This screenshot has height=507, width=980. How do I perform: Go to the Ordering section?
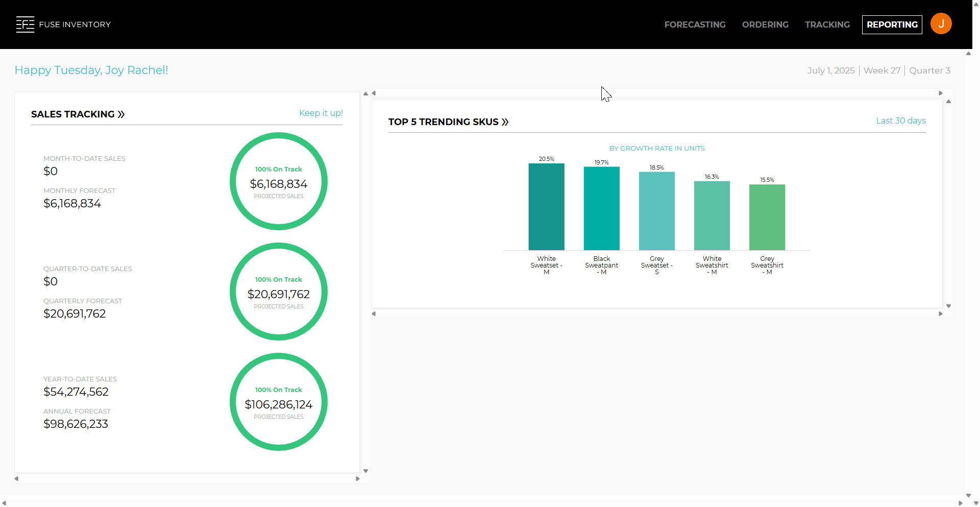tap(765, 25)
